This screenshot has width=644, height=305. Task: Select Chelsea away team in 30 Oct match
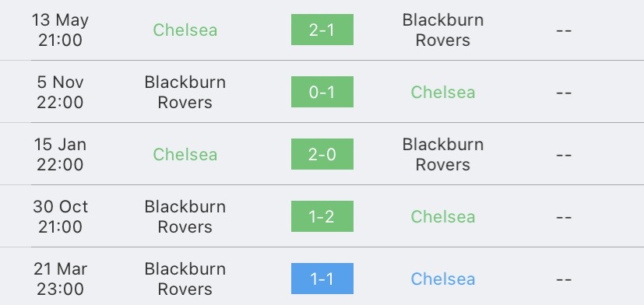(443, 217)
